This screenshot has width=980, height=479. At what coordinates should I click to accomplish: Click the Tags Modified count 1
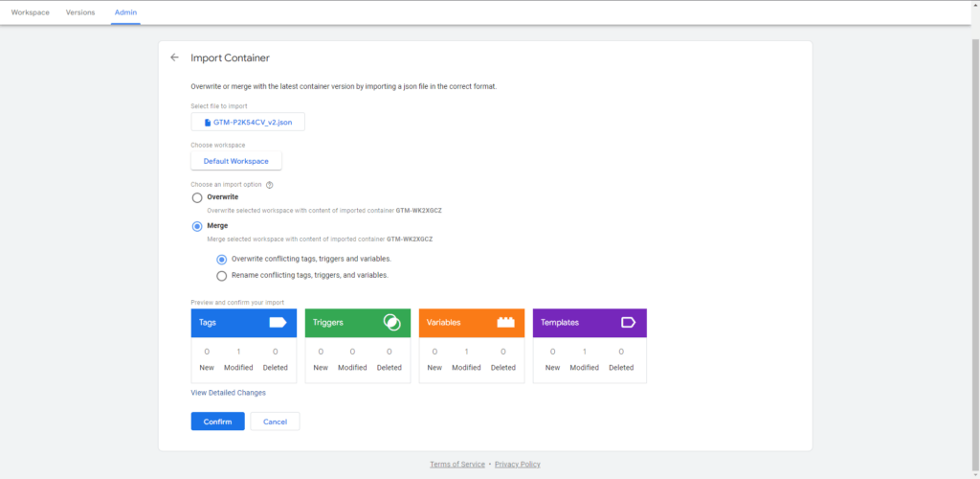238,352
